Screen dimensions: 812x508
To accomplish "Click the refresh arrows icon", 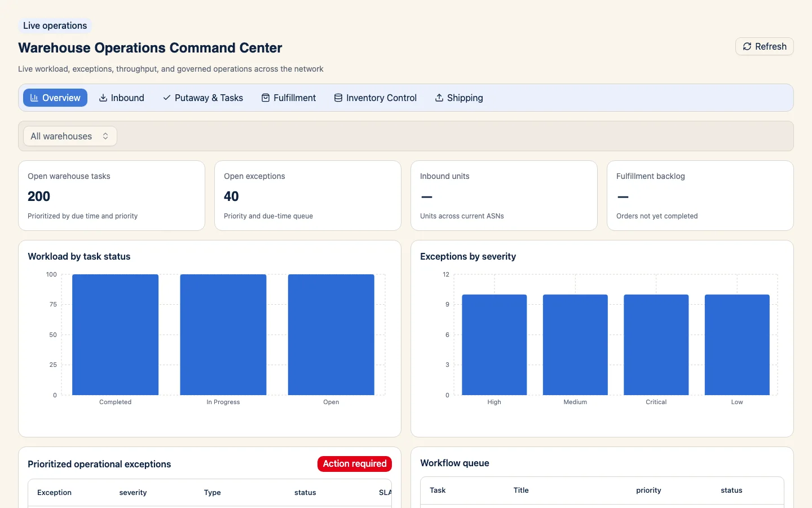I will [x=747, y=46].
